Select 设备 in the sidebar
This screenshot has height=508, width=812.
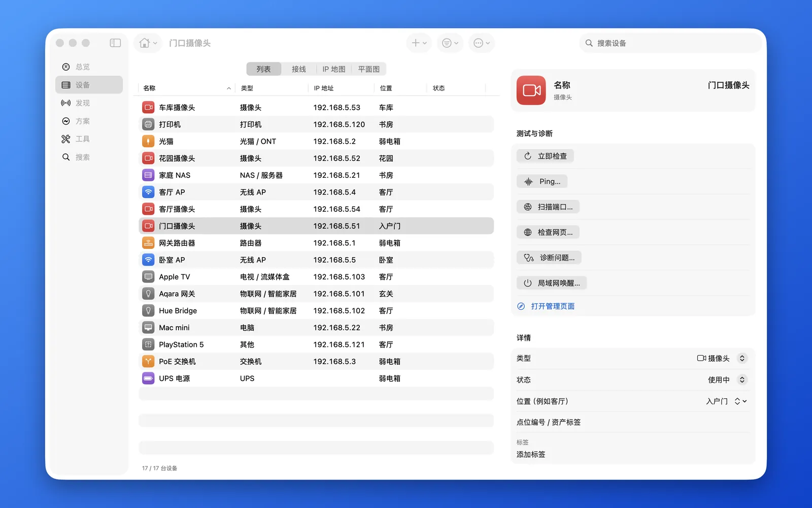pos(89,85)
